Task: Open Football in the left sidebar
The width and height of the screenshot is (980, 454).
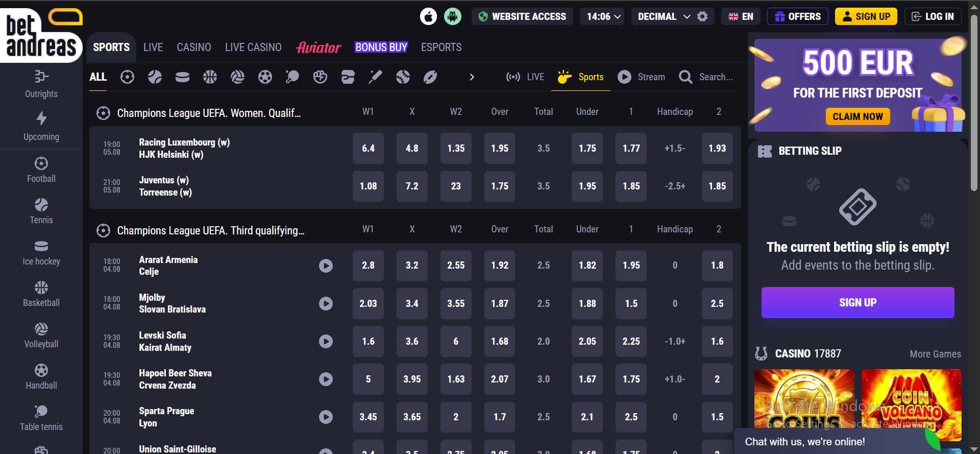Action: pyautogui.click(x=41, y=170)
